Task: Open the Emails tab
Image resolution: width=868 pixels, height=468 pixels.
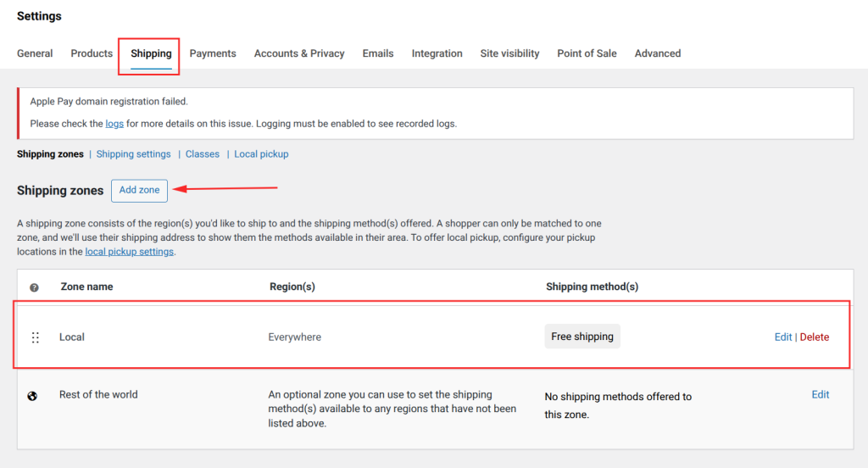Action: (x=378, y=53)
